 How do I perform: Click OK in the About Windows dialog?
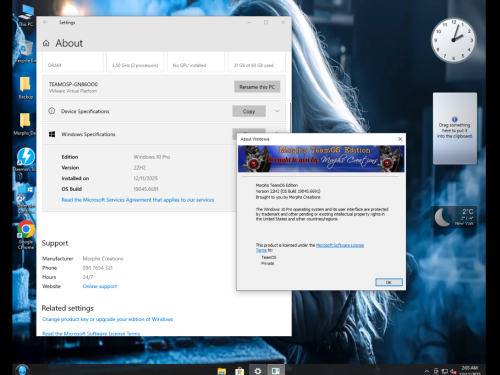point(389,282)
